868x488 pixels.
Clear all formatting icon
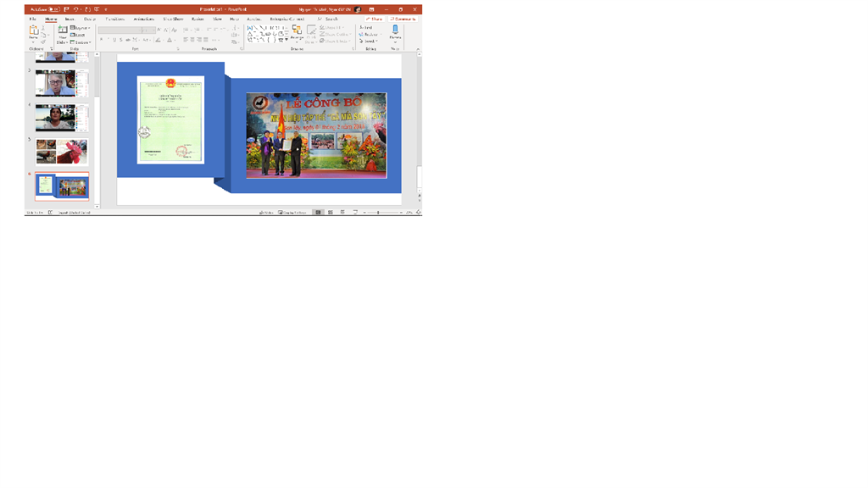(x=175, y=30)
